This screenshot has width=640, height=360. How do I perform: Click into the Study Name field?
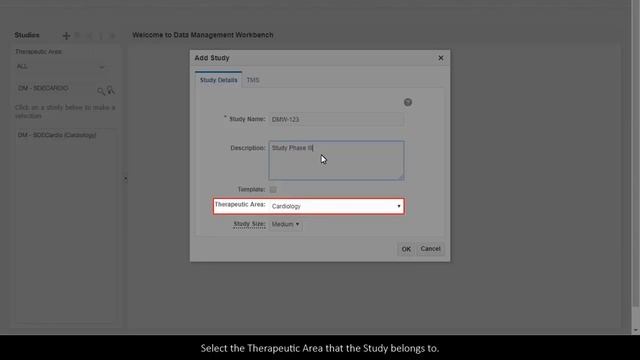point(336,119)
